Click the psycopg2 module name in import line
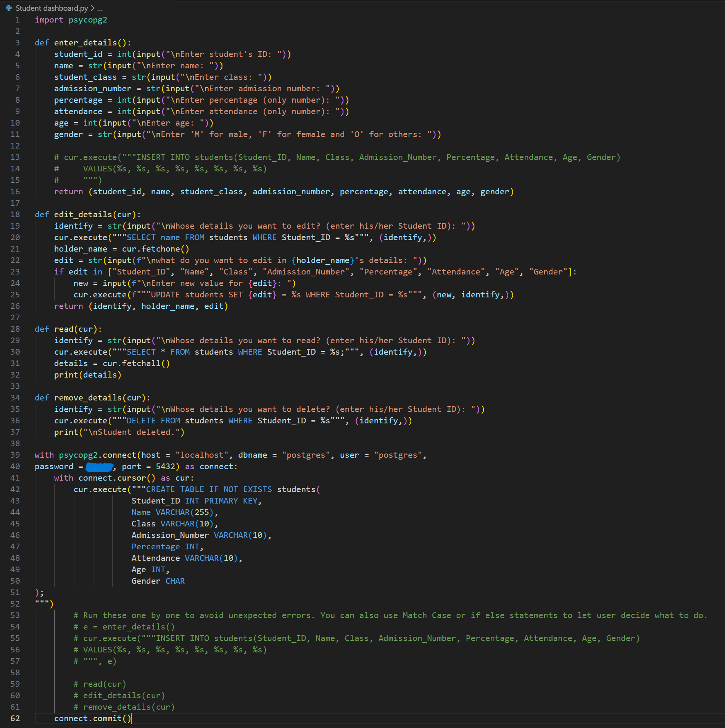The width and height of the screenshot is (725, 728). [88, 20]
